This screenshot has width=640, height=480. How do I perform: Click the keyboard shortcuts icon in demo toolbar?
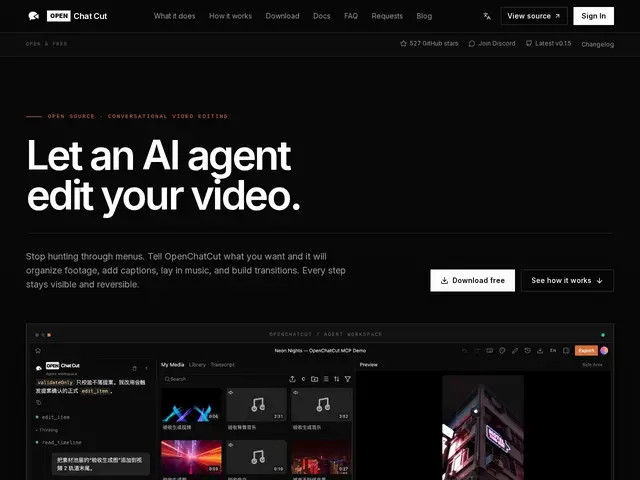pyautogui.click(x=489, y=351)
